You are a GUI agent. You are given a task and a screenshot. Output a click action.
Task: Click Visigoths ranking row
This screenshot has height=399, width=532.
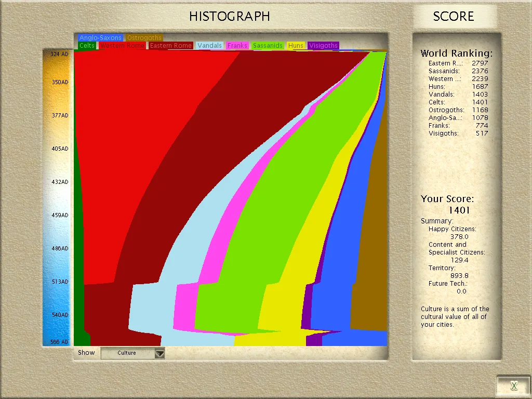pos(458,134)
